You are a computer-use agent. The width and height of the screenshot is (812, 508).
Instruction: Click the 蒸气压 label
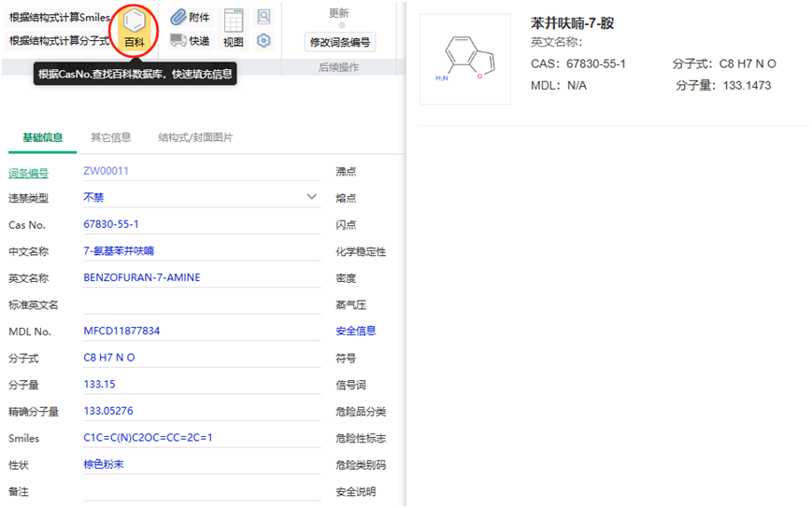350,305
